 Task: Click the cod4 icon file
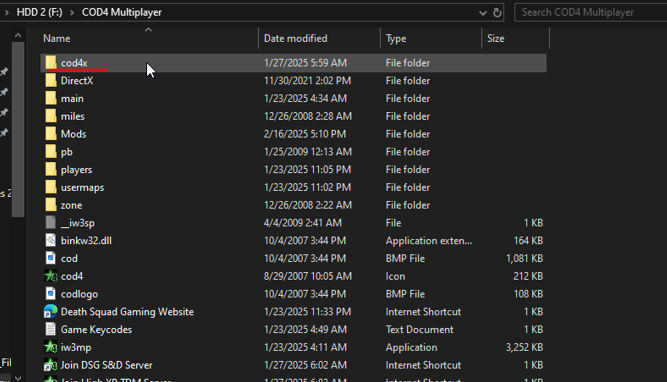[51, 276]
